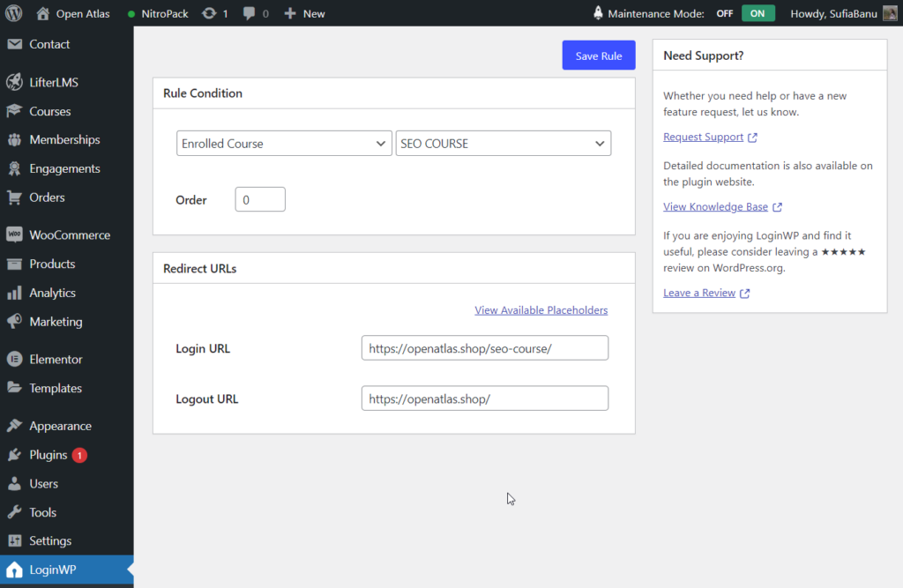Go to the Memberships menu item
903x588 pixels.
pyautogui.click(x=67, y=139)
